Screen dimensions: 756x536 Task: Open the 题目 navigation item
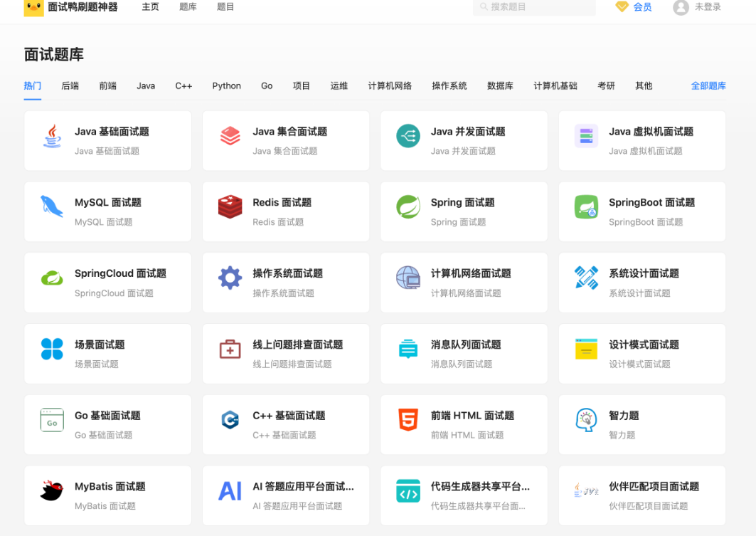225,6
